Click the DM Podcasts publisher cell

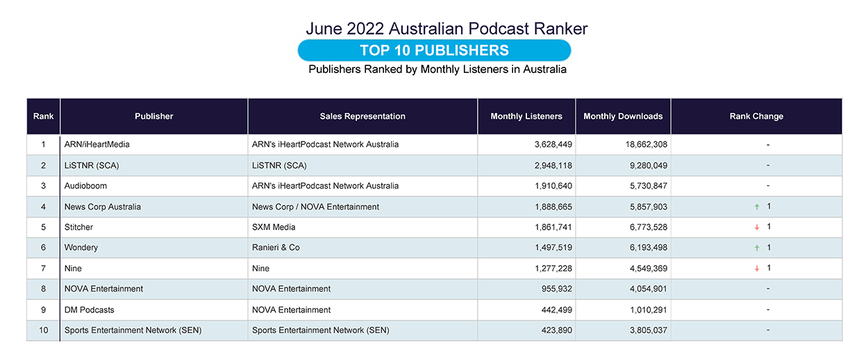click(x=154, y=310)
